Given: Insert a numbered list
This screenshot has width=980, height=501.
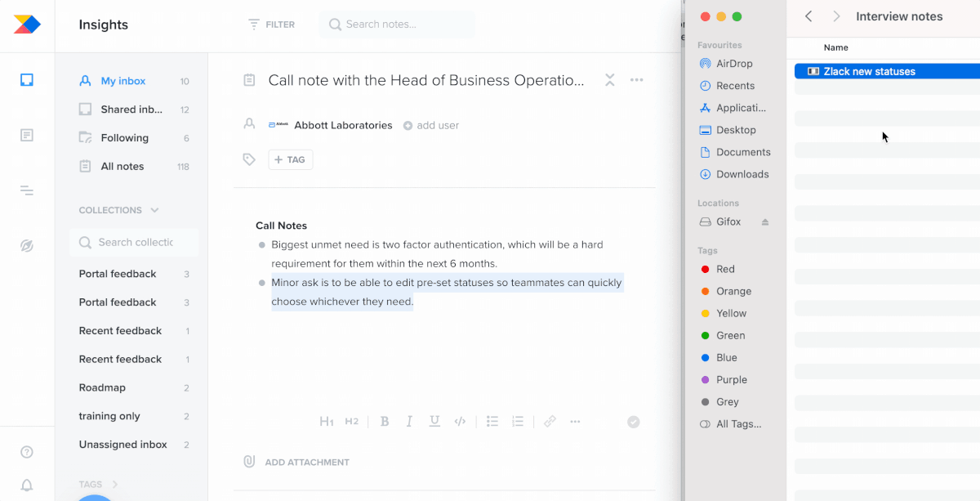Looking at the screenshot, I should 517,422.
